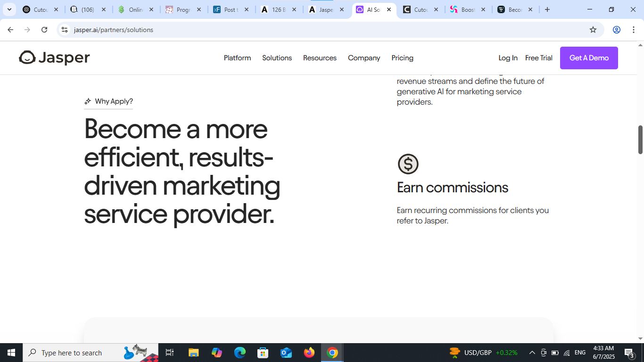Open the Platform navigation menu

coord(237,58)
